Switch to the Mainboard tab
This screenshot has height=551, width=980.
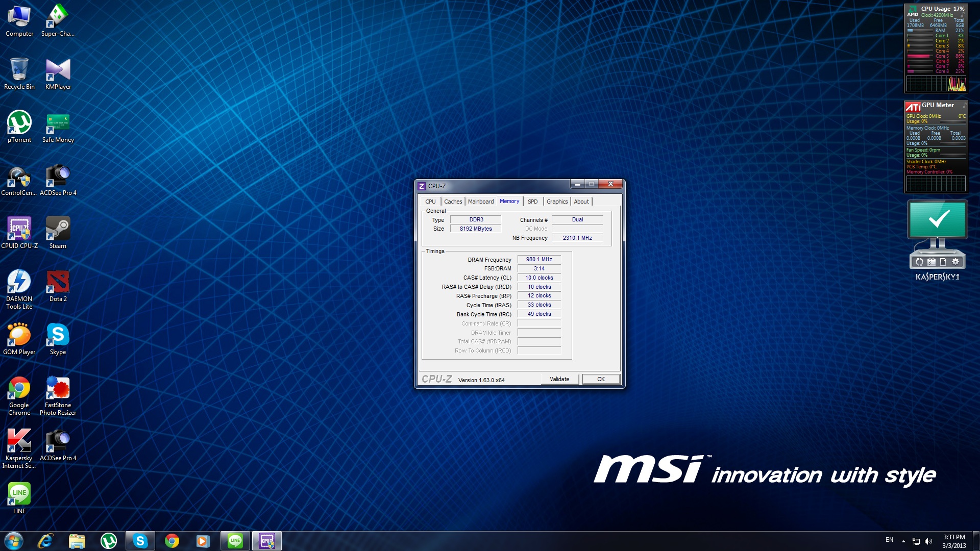pyautogui.click(x=480, y=202)
